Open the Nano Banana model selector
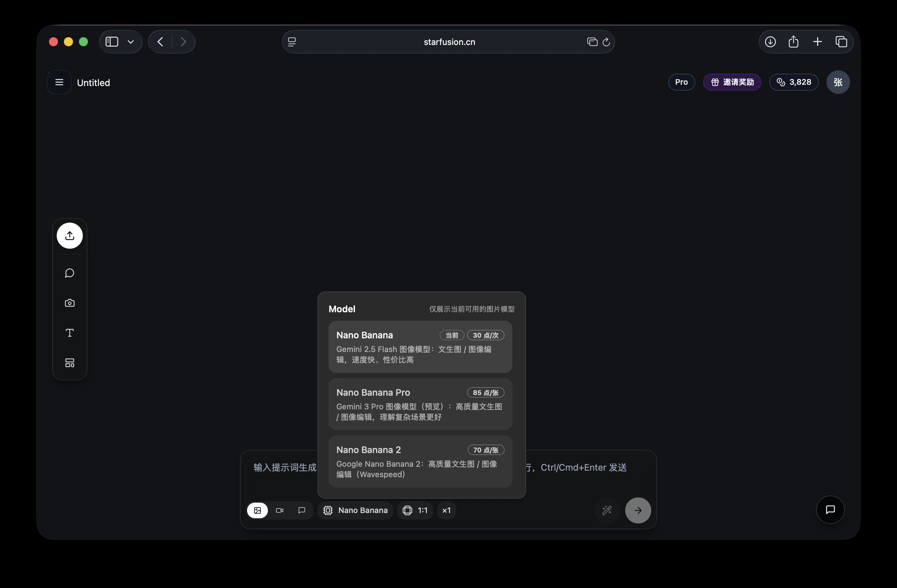Screen dimensions: 897x588 355,510
